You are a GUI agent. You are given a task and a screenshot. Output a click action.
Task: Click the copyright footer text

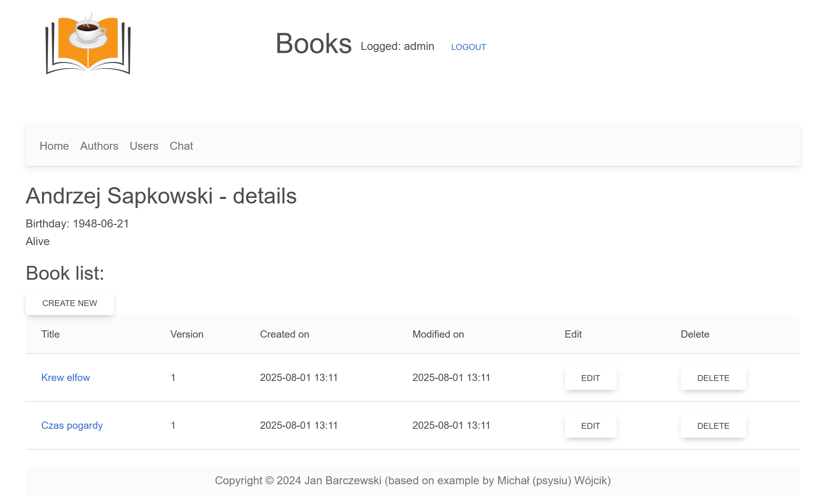point(413,480)
